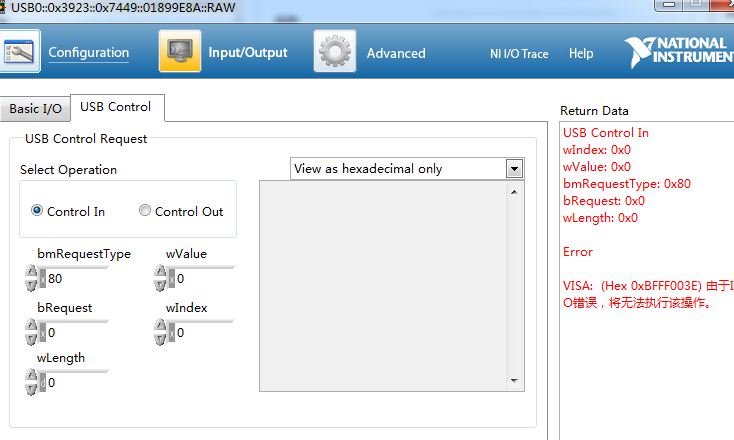Click the Input/Output monitor icon
This screenshot has height=440, width=734.
point(179,52)
